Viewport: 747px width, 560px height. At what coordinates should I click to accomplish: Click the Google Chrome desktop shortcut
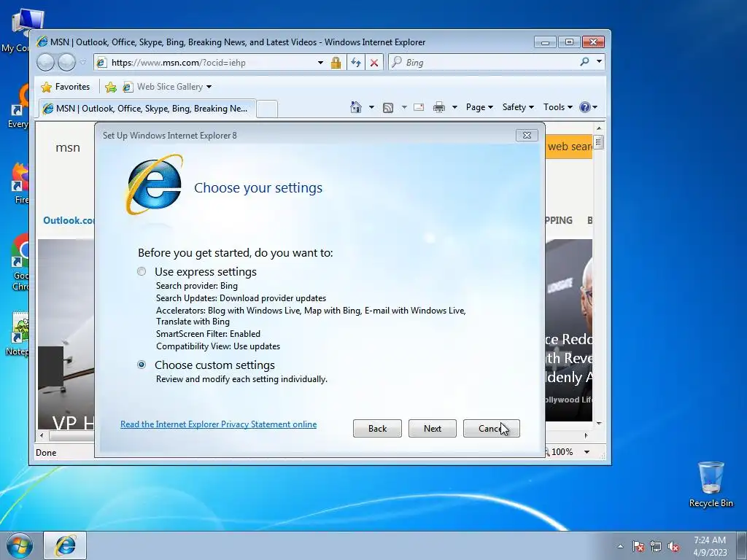click(x=20, y=262)
